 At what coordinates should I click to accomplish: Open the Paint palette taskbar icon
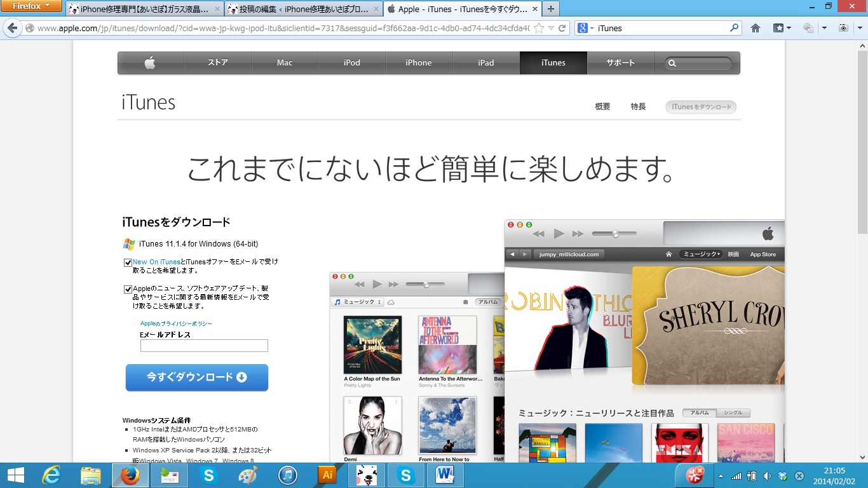click(x=248, y=475)
